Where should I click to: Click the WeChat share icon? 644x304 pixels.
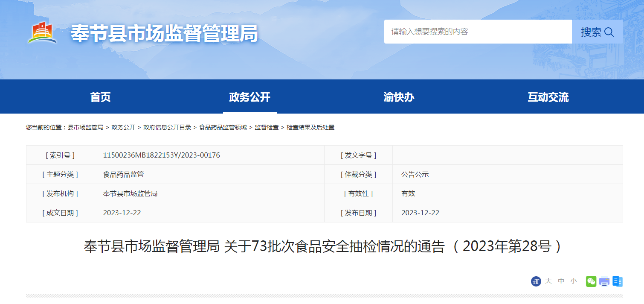pyautogui.click(x=591, y=281)
